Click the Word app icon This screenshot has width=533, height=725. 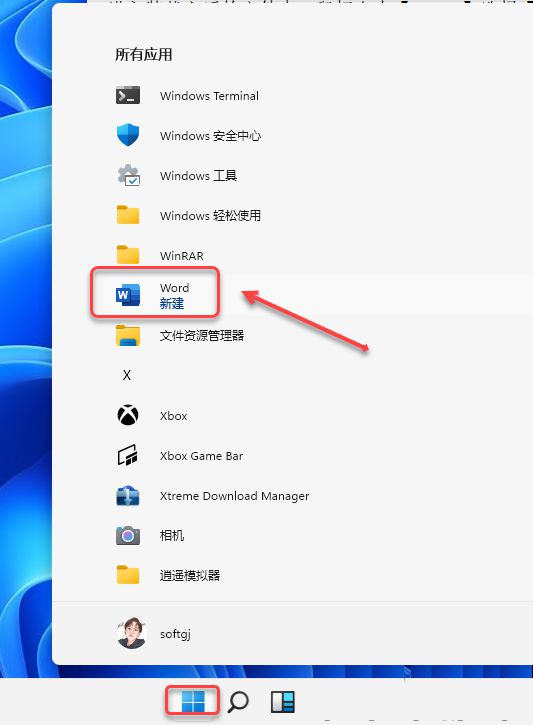(128, 295)
